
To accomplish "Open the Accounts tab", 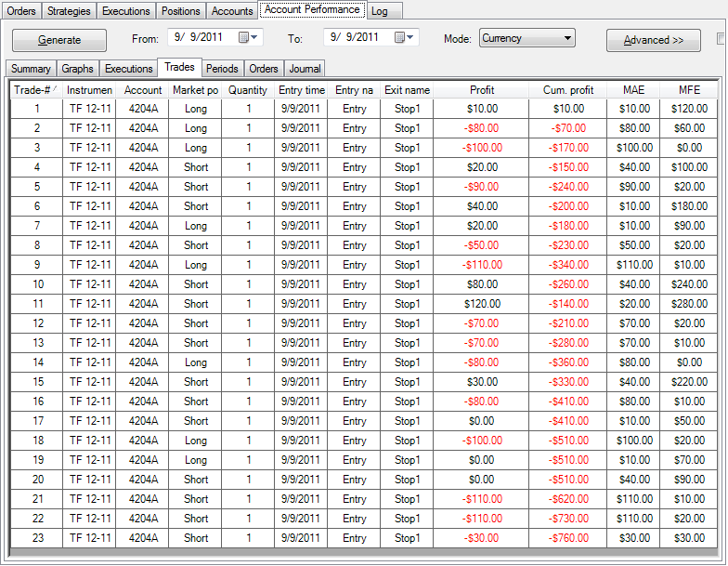I will 232,11.
